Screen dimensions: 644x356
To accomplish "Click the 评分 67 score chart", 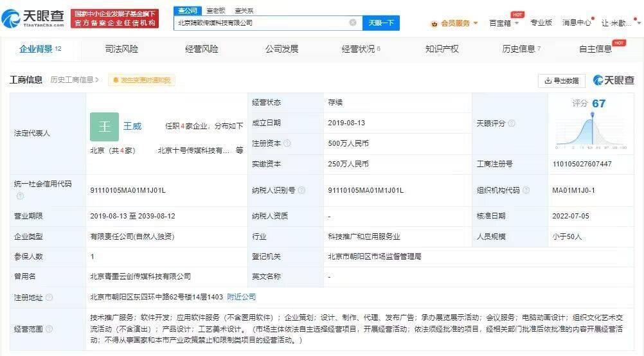I will tap(591, 124).
